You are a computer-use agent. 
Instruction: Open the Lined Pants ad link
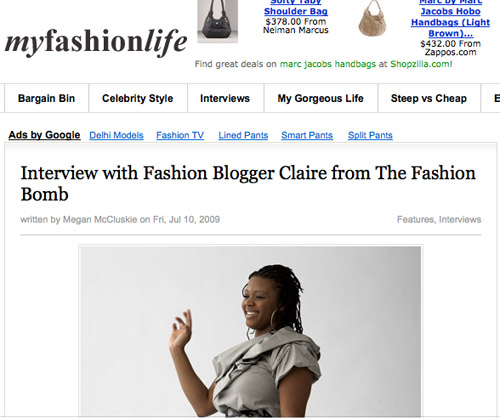click(x=243, y=135)
